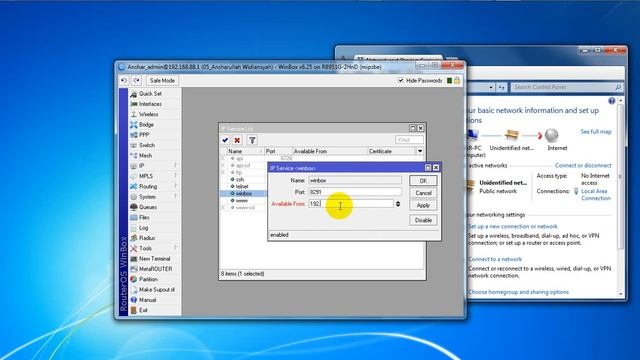Screen dimensions: 640x360
Task: Click the filter funnel icon
Action: tap(252, 140)
